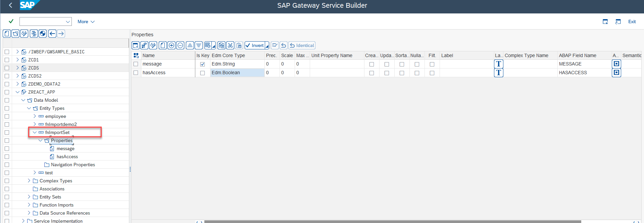Open the More menu
The width and height of the screenshot is (644, 223).
point(86,21)
